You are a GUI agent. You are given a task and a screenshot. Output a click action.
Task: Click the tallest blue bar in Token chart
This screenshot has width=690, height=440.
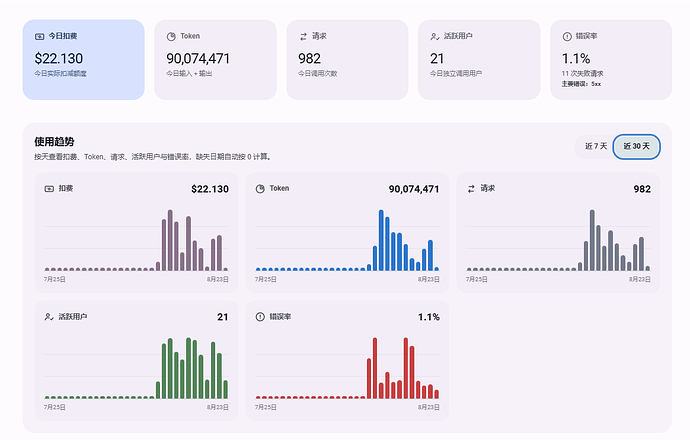tap(381, 240)
